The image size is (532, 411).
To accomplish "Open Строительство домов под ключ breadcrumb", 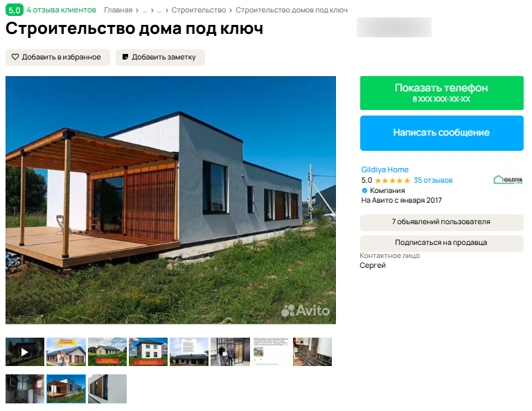I will (x=292, y=10).
